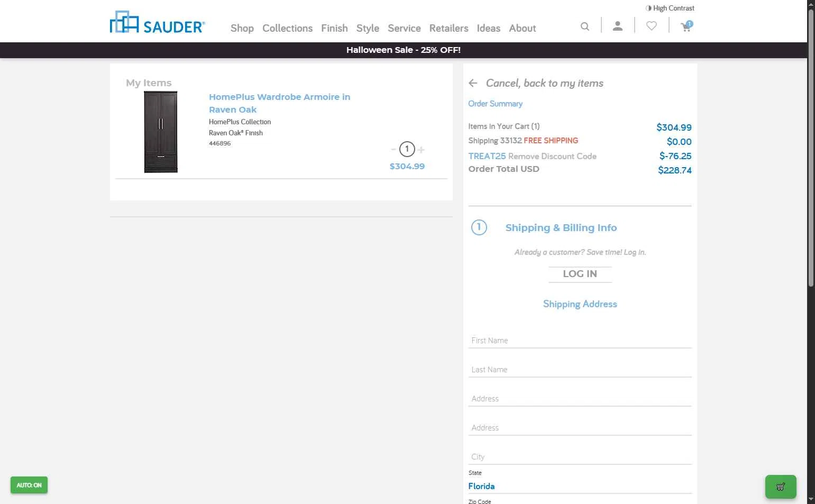This screenshot has height=504, width=815.
Task: Open the wishlist heart icon
Action: pos(652,26)
